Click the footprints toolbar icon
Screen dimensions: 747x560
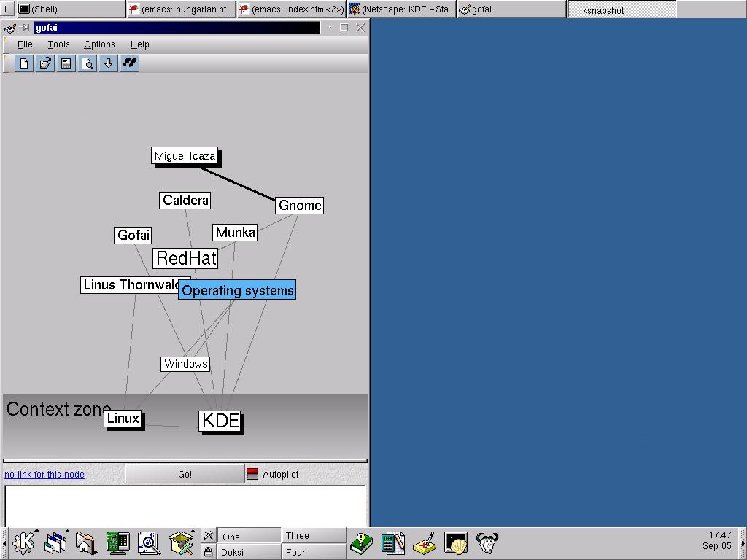pos(129,63)
